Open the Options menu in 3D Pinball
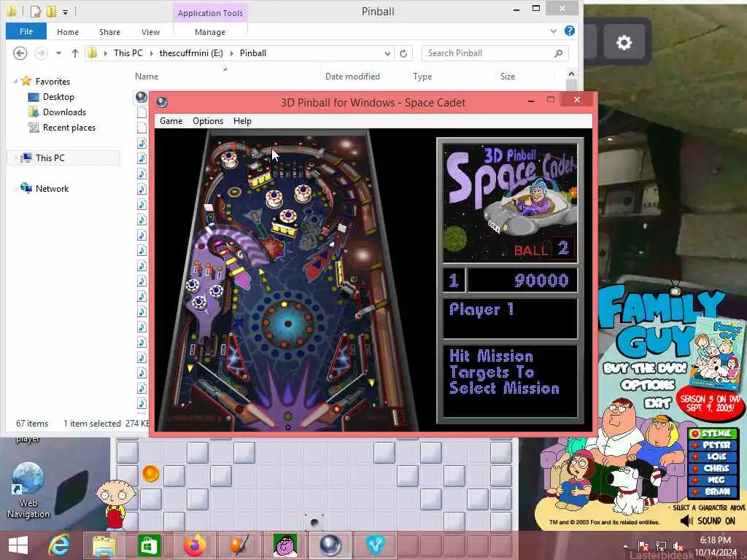The width and height of the screenshot is (747, 560). coord(208,121)
